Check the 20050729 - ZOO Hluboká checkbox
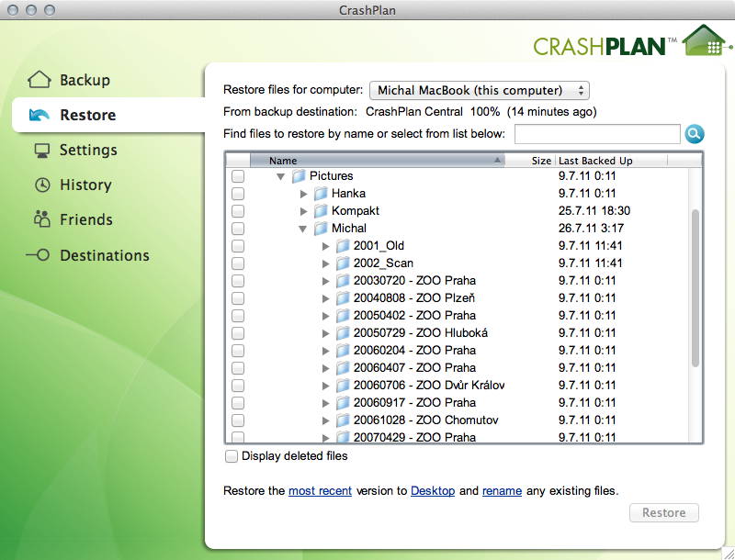Screen dimensions: 735x560 tap(238, 333)
